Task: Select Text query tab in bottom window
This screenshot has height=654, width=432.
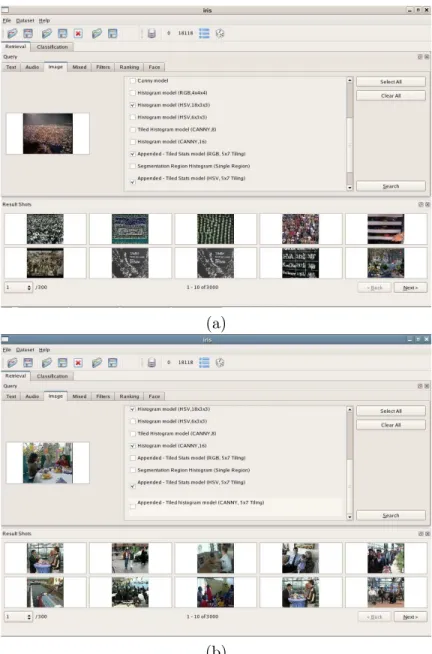Action: 11,396
